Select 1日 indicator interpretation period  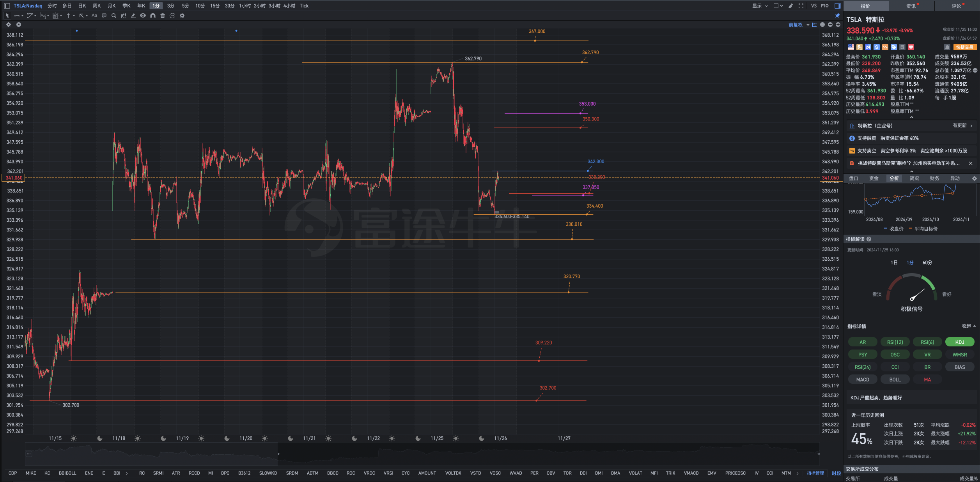[894, 263]
